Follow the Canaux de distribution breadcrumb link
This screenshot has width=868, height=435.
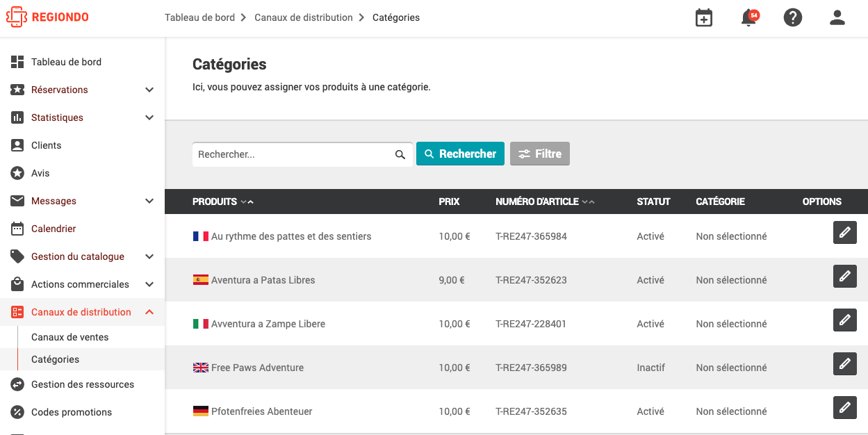[304, 17]
